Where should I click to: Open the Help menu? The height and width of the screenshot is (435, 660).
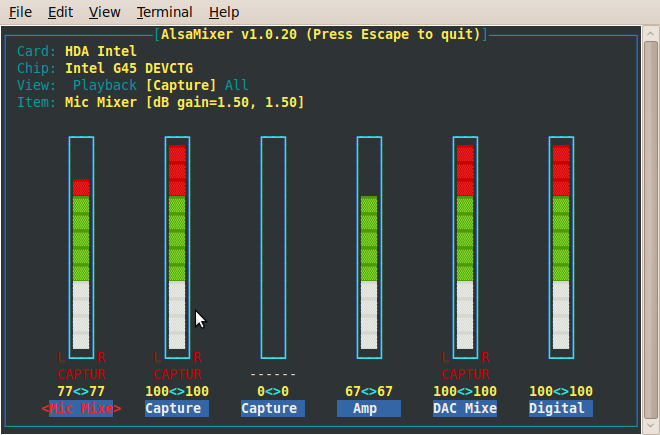[x=224, y=12]
